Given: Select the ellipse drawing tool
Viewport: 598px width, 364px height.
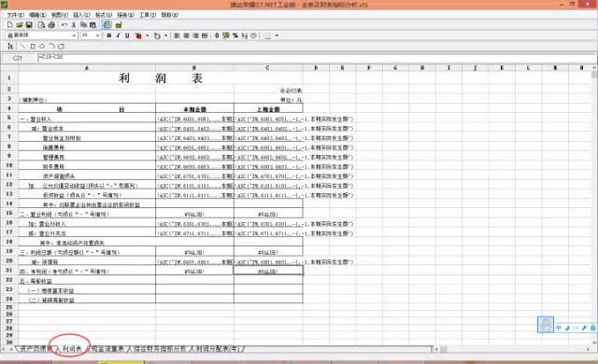Looking at the screenshot, I should point(42,46).
